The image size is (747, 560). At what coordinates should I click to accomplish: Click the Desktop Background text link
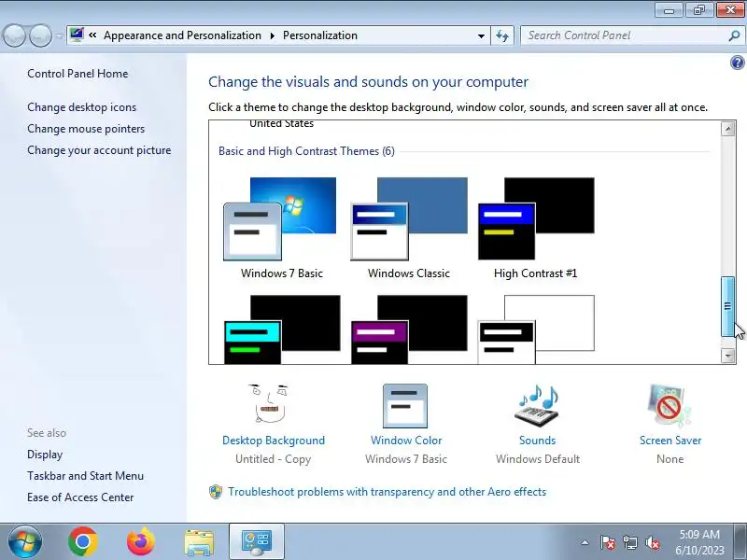[274, 441]
